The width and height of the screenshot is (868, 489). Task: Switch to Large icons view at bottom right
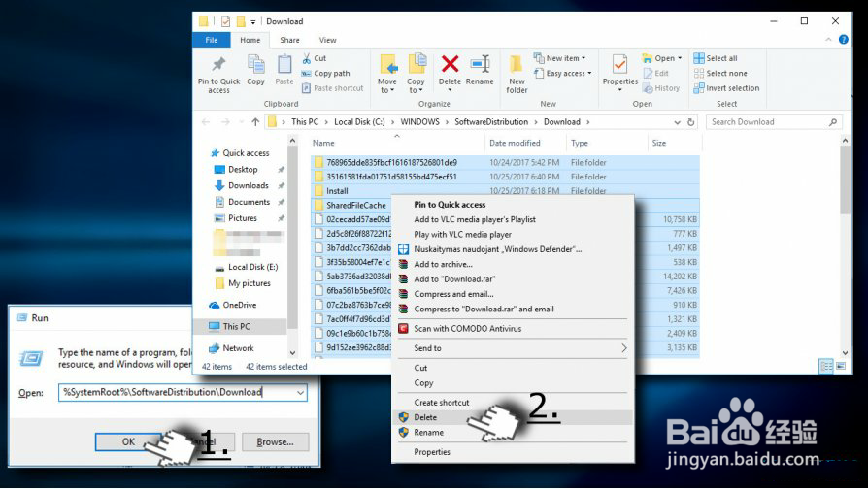pyautogui.click(x=840, y=366)
